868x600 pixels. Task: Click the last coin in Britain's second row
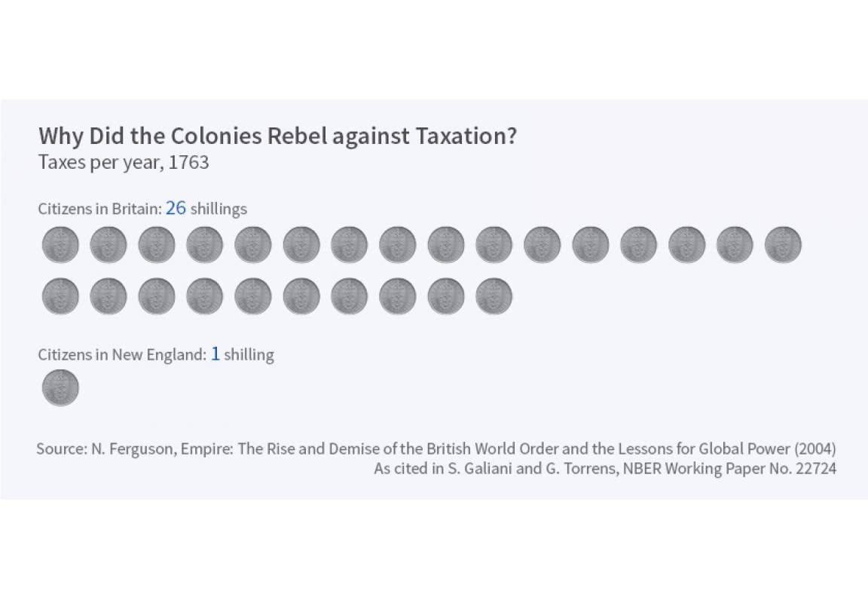(494, 295)
